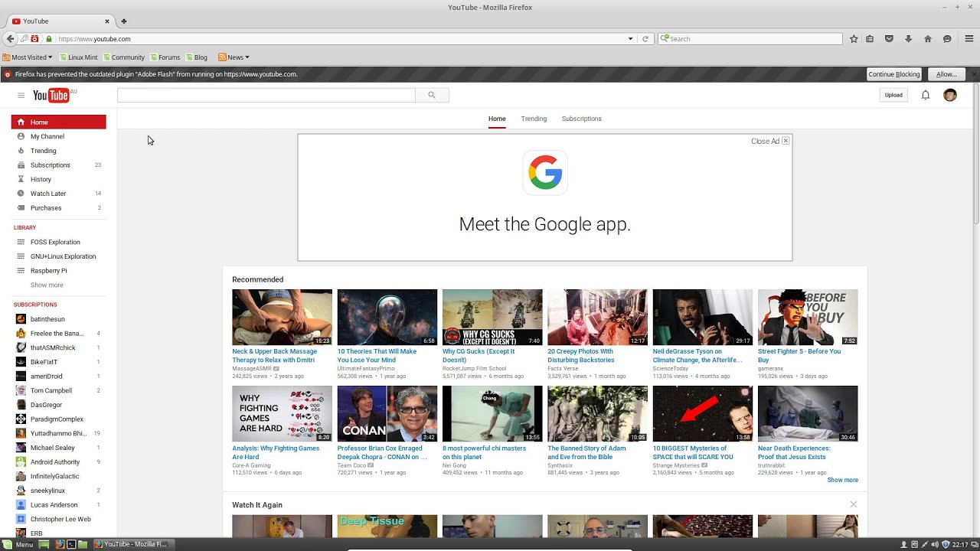Open the Linux Mint Menu button

tap(18, 544)
